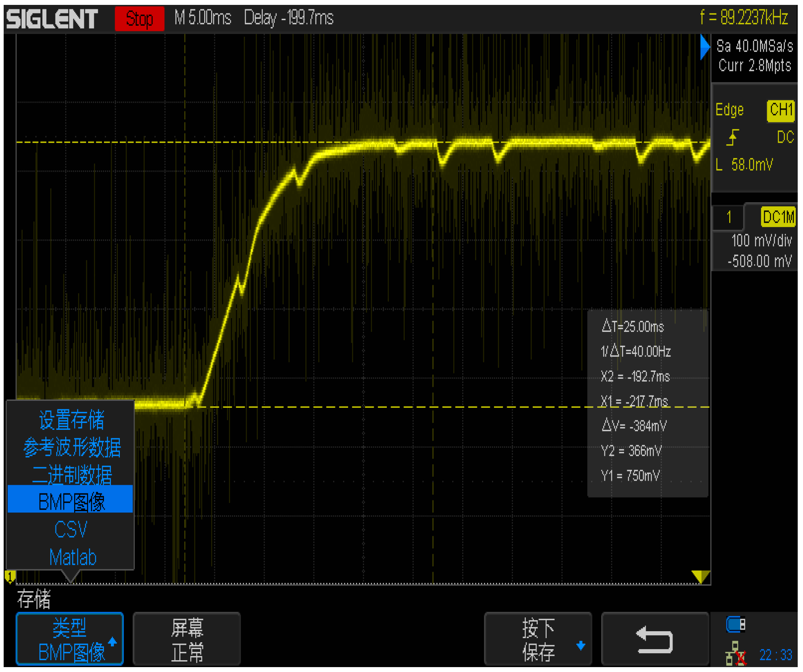Expand the 按下保存 press-to-save dropdown
The height and width of the screenshot is (672, 803).
click(x=538, y=639)
